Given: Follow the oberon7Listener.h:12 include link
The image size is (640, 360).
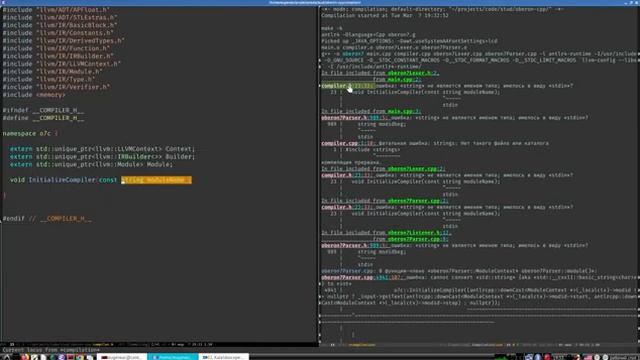Looking at the screenshot, I should [x=419, y=233].
